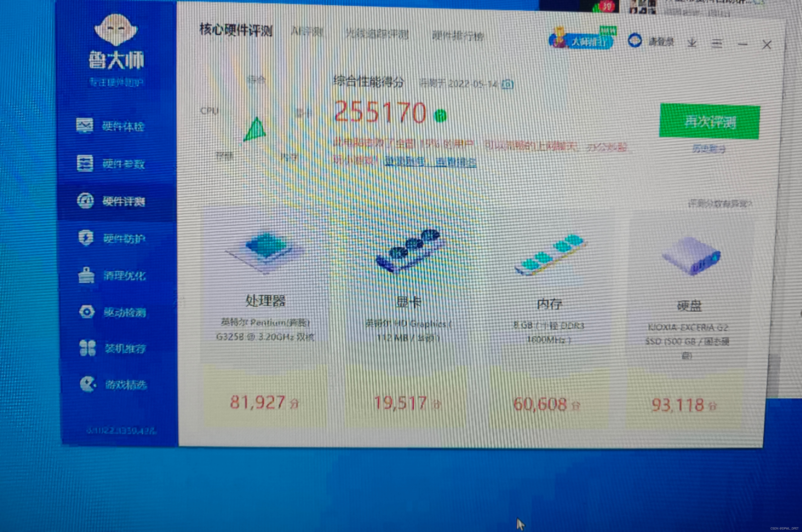Viewport: 802px width, 532px height.
Task: Open 硬件防护 shield lightning icon
Action: 86,237
